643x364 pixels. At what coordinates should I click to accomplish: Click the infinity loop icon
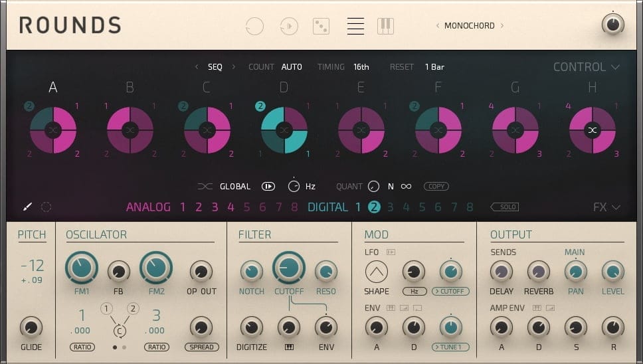[406, 187]
